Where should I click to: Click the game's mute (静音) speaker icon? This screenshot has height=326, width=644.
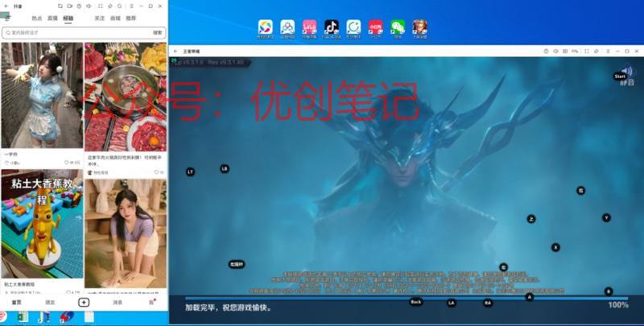tap(627, 71)
